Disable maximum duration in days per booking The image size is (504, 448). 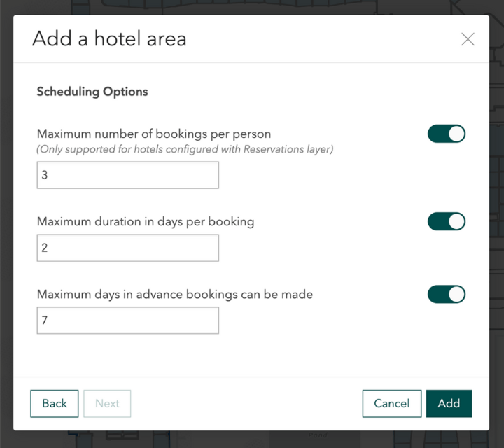click(x=447, y=221)
